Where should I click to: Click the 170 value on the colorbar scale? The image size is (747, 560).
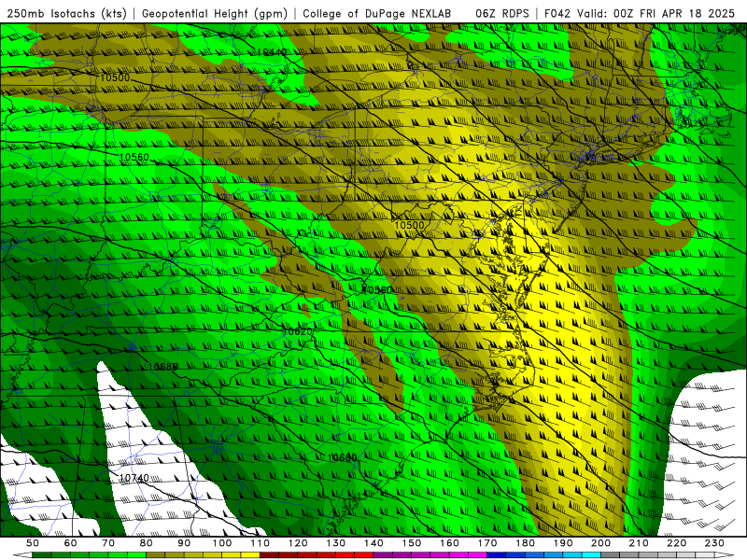486,543
